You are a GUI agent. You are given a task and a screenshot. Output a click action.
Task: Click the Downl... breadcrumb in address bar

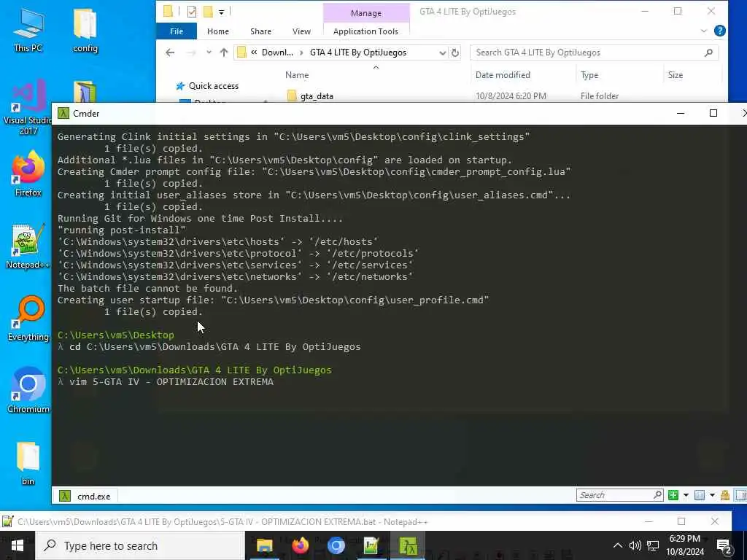[277, 52]
